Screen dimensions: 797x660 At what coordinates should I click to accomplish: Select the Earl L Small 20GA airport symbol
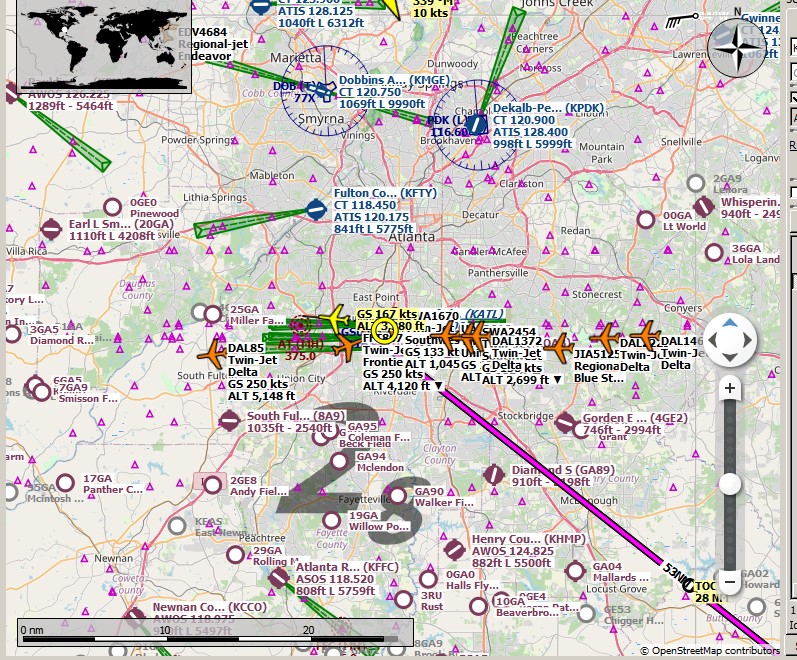point(51,229)
